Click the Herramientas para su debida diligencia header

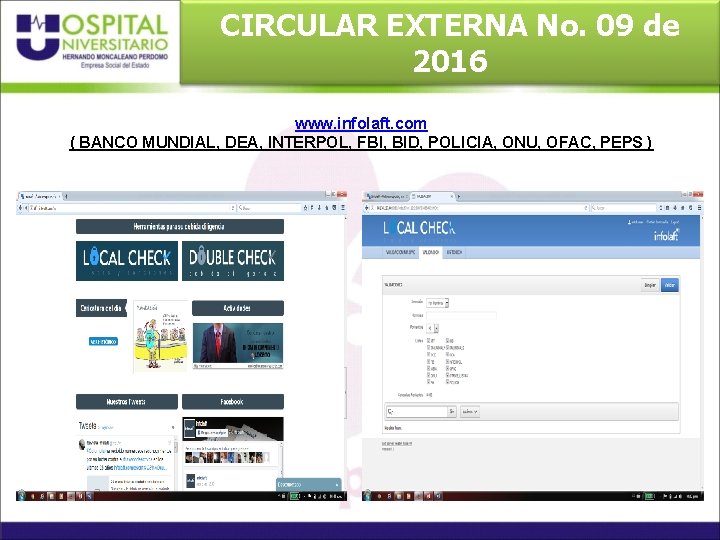click(x=180, y=226)
